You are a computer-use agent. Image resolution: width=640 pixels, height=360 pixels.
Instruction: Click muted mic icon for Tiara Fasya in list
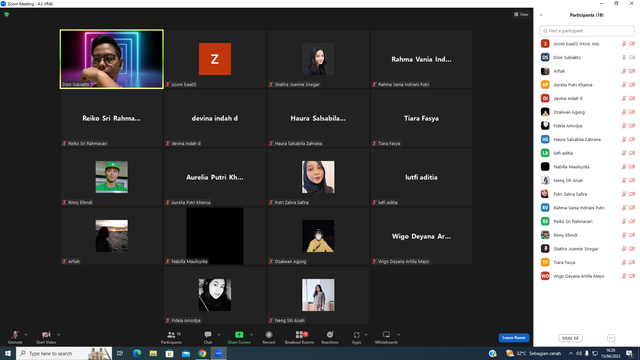click(x=624, y=262)
